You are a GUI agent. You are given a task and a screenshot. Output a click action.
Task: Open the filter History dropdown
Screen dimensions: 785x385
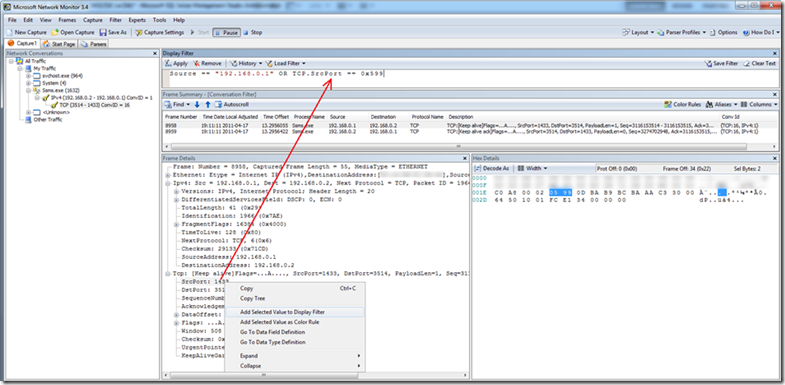pos(246,64)
